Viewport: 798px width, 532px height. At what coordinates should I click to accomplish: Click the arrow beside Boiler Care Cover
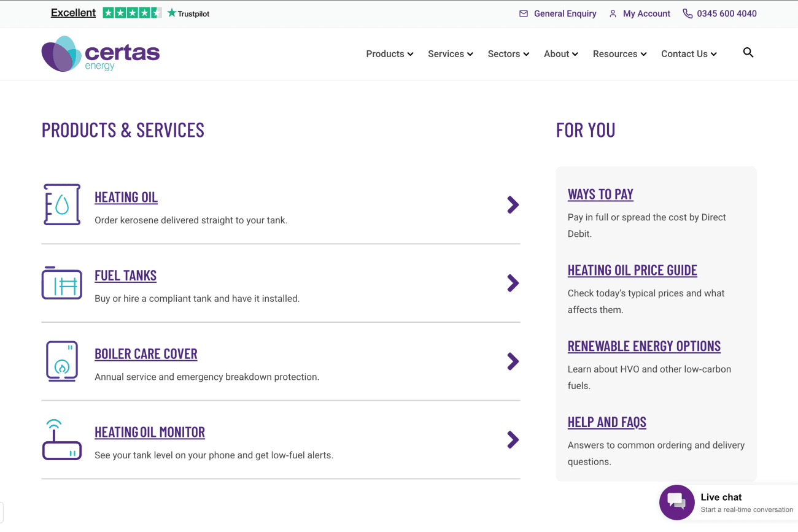coord(513,361)
